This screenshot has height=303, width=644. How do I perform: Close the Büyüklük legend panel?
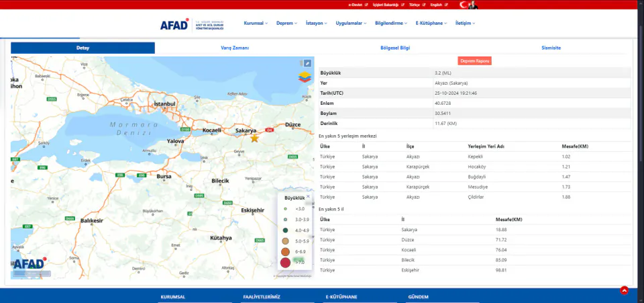tap(308, 197)
